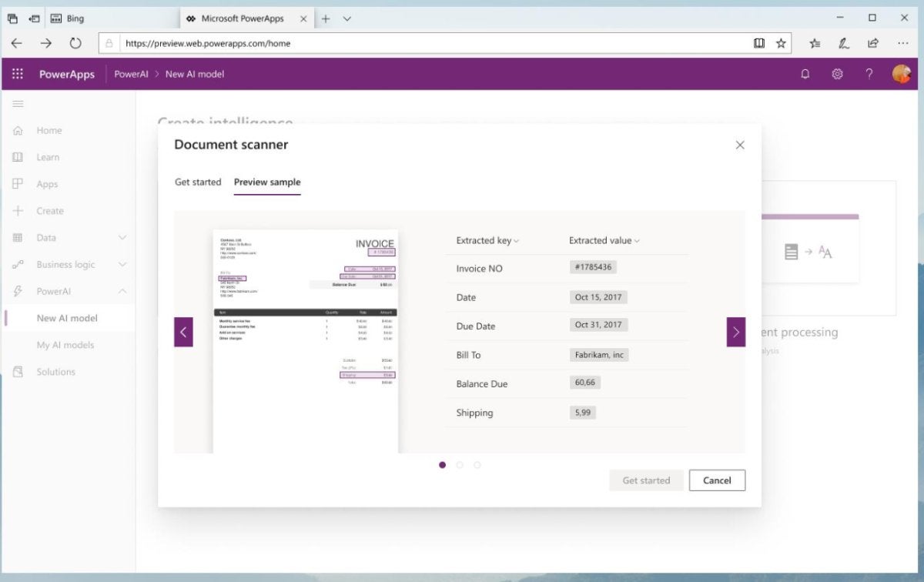Click the Bill To key label
The width and height of the screenshot is (924, 582).
(469, 355)
